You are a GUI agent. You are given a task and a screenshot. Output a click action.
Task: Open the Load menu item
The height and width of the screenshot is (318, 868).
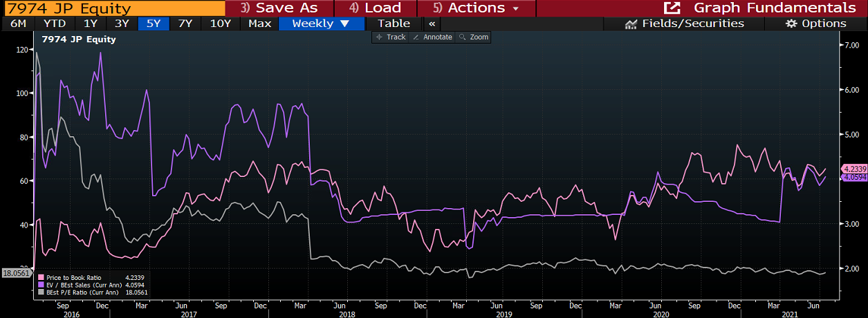click(x=375, y=8)
